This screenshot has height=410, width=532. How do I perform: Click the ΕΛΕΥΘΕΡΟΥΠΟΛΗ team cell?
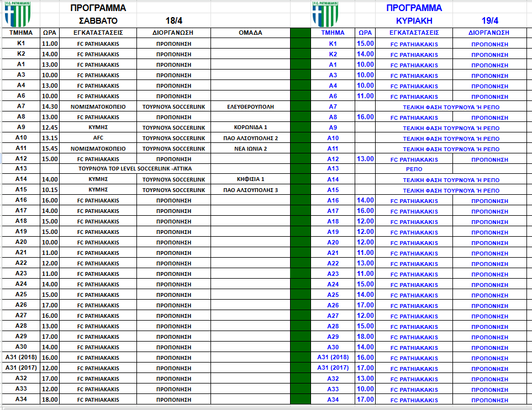pos(250,107)
